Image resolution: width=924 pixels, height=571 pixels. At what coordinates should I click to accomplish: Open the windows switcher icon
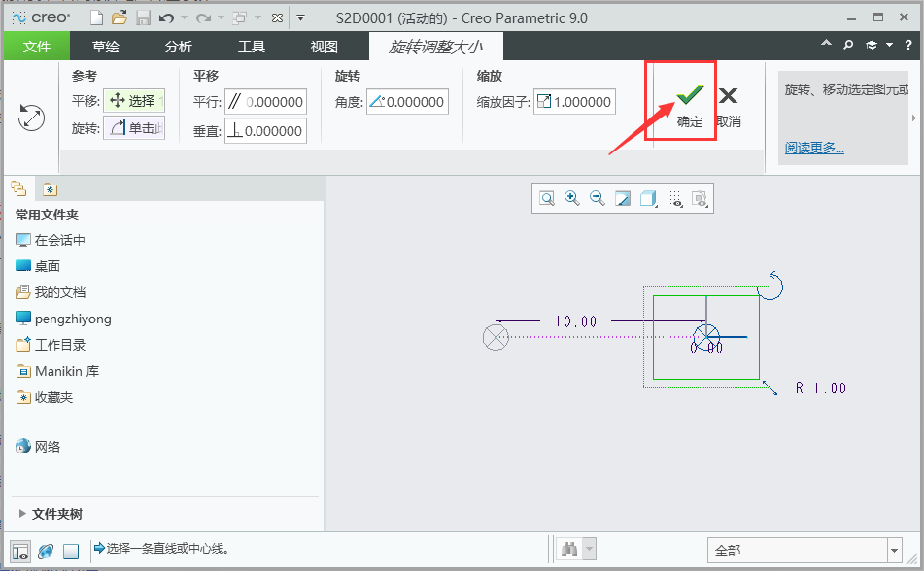[x=240, y=18]
